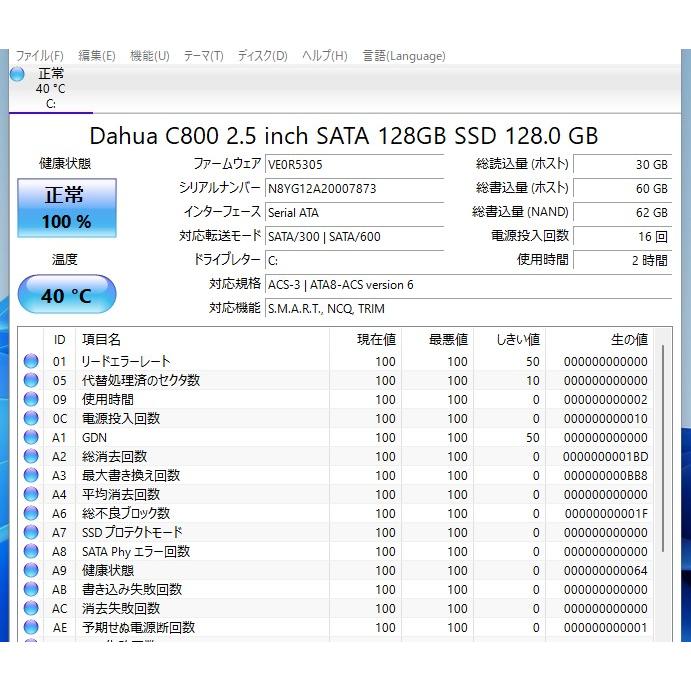Image resolution: width=691 pixels, height=691 pixels.
Task: Select the リードエラーレート attribute name
Action: click(x=126, y=361)
